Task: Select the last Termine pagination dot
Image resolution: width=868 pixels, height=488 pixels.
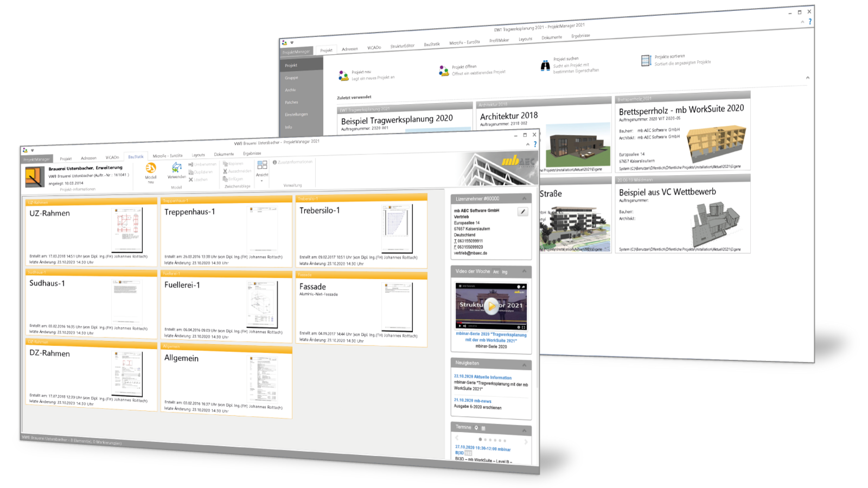Action: 505,441
